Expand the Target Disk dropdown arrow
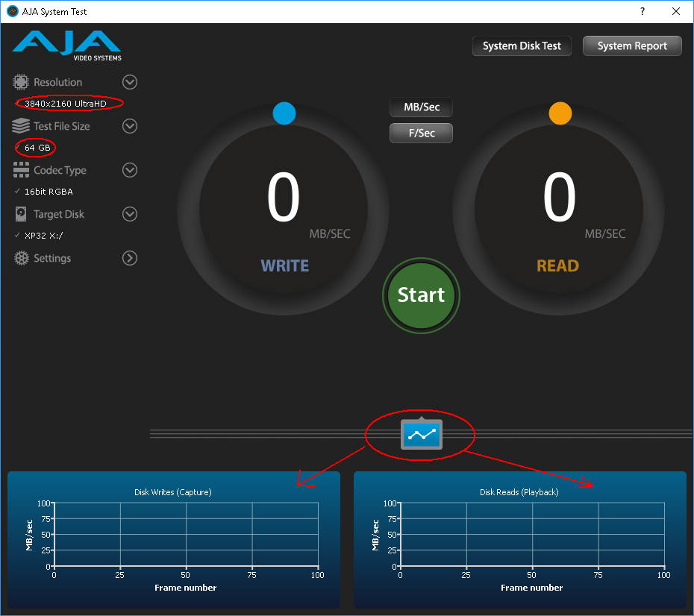Screen dimensions: 694x616 pos(130,214)
